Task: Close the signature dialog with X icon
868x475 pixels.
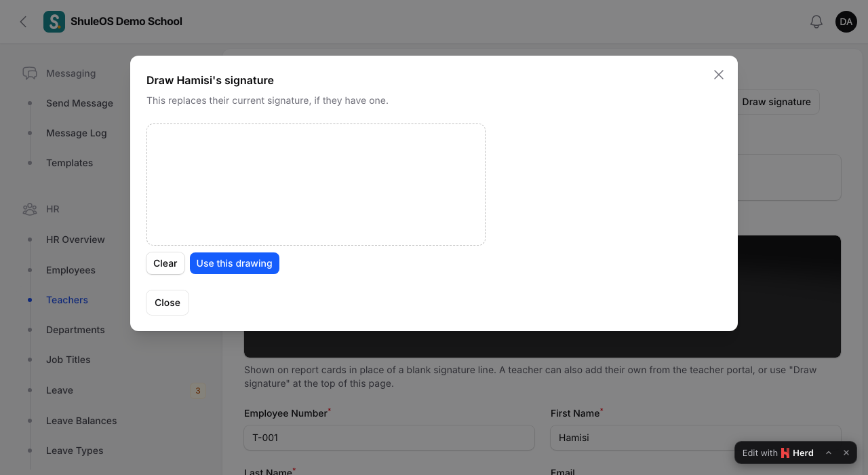Action: (x=719, y=75)
